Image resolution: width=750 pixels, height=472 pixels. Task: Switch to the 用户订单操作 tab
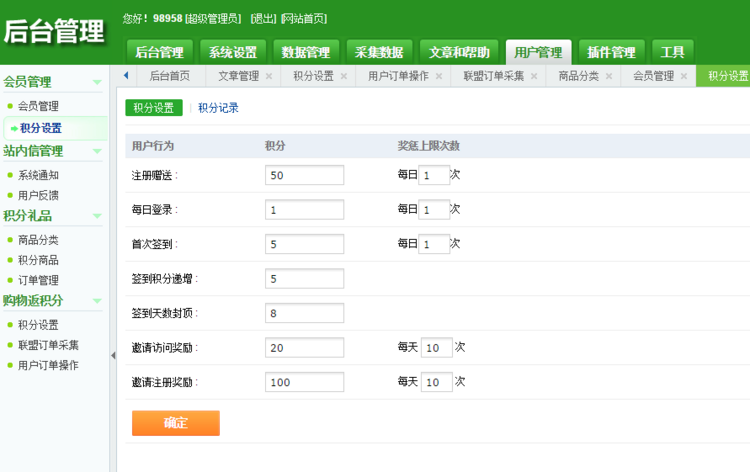click(x=398, y=76)
